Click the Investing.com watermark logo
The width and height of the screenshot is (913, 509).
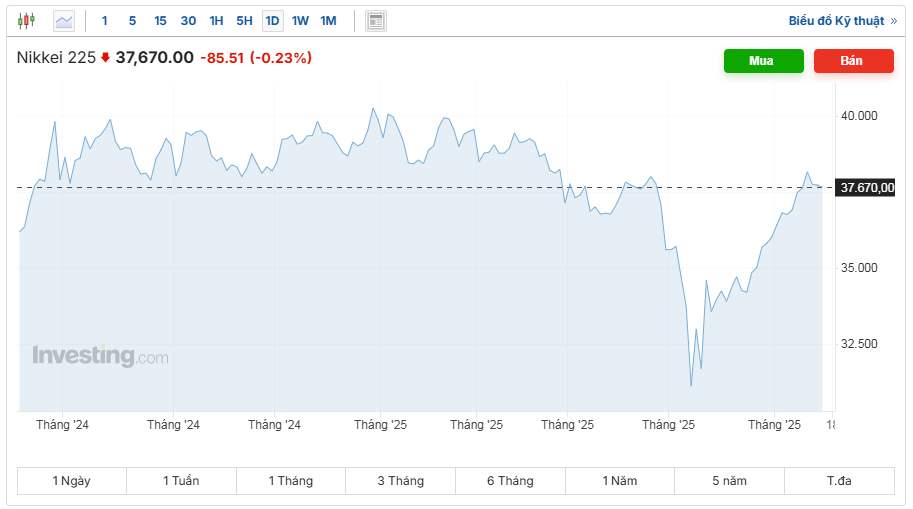click(x=100, y=356)
